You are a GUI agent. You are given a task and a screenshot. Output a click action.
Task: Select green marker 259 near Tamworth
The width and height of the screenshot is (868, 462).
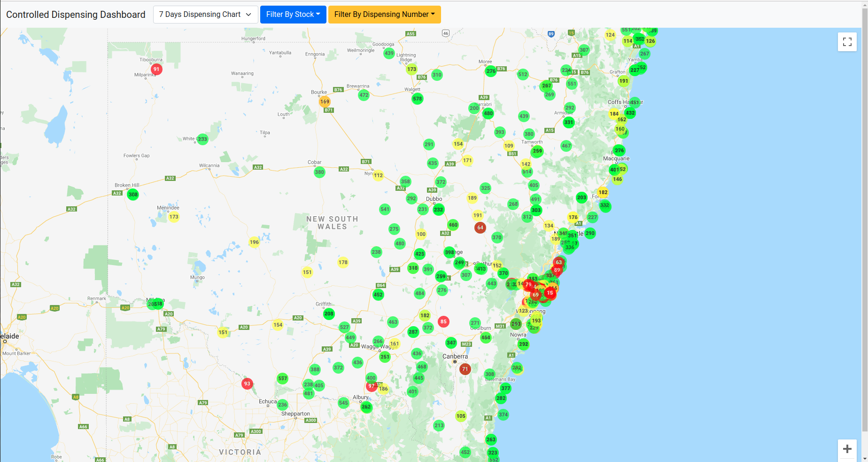pos(537,151)
